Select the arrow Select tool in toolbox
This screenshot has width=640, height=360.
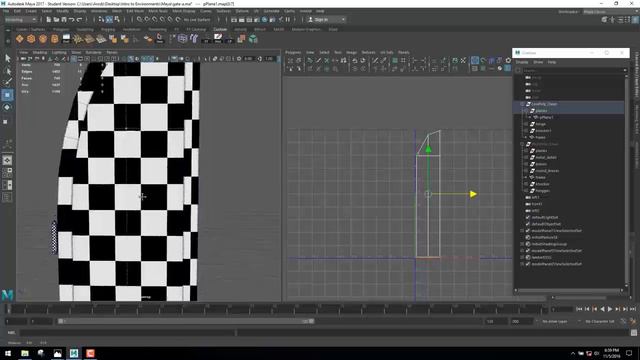click(7, 59)
